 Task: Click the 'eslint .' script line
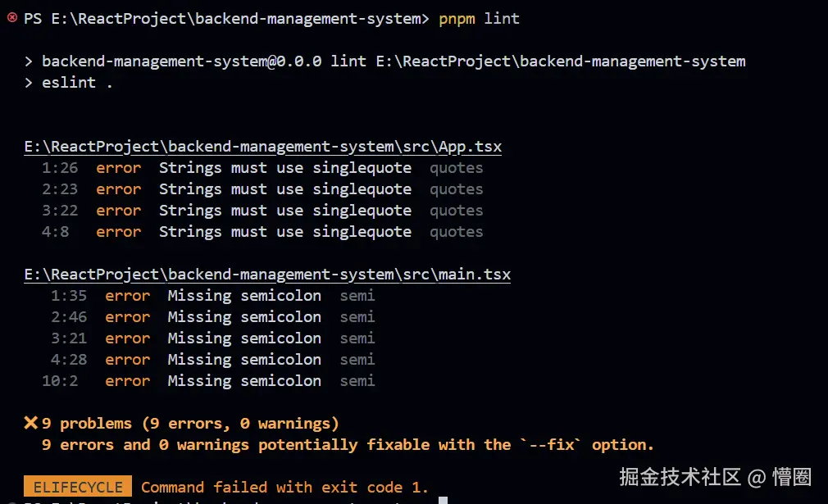[77, 83]
